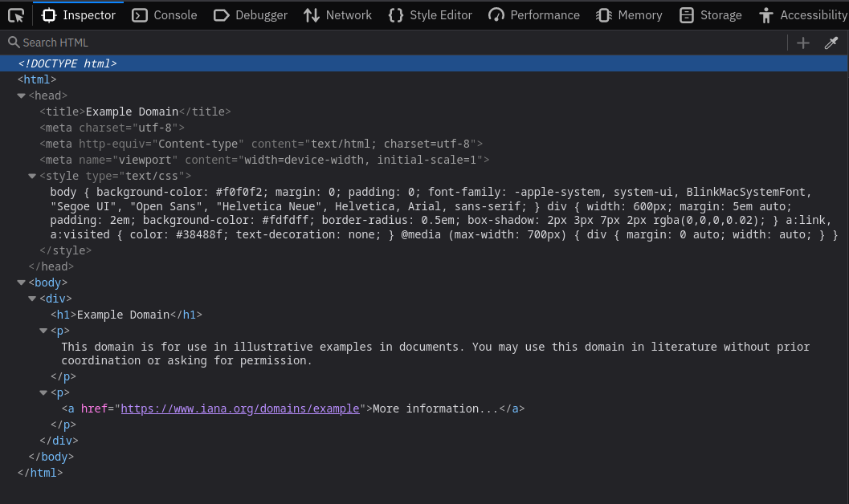Click the iana.org href link
This screenshot has width=849, height=504.
[x=239, y=408]
